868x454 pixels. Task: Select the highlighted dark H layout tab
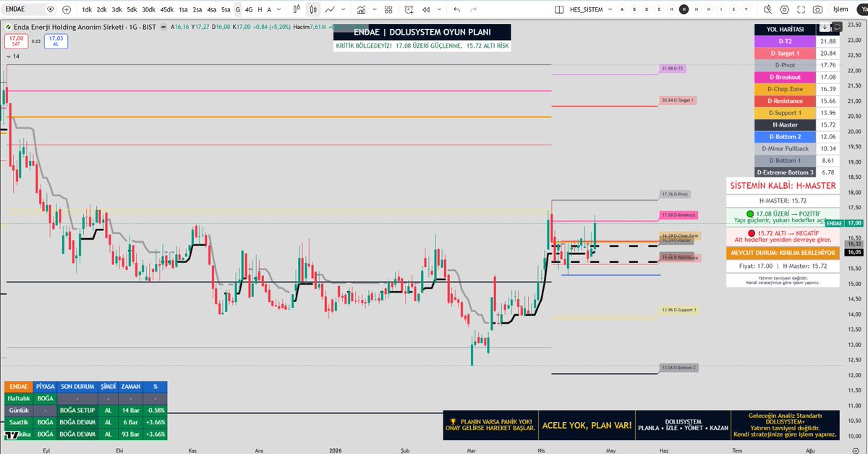(x=684, y=10)
